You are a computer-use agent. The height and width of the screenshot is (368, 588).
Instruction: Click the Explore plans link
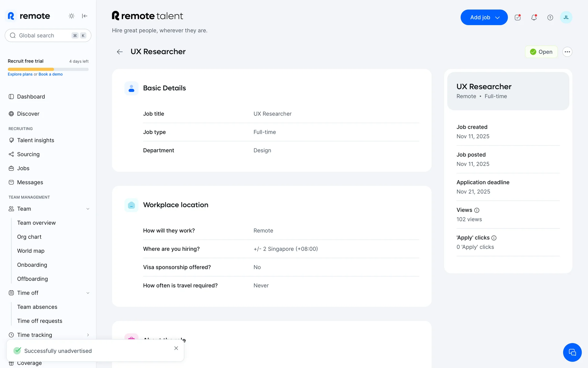coord(20,74)
